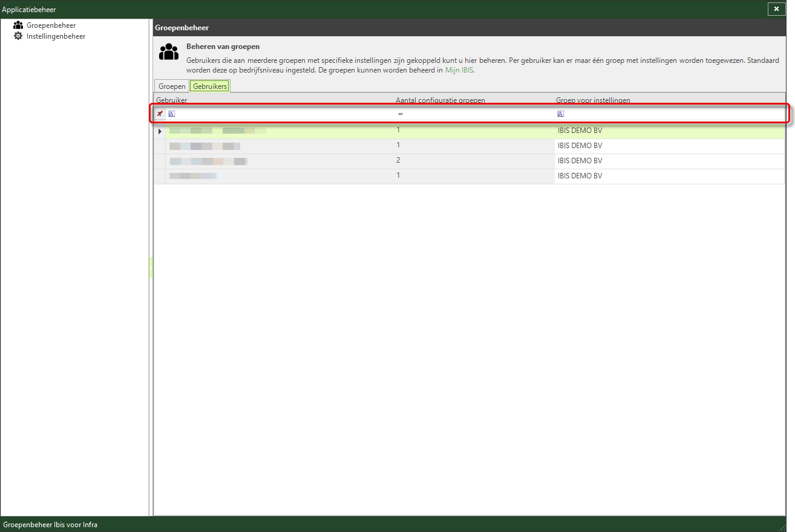Click IBIS DEMO BV in row with count 2
This screenshot has height=532, width=795.
[580, 161]
